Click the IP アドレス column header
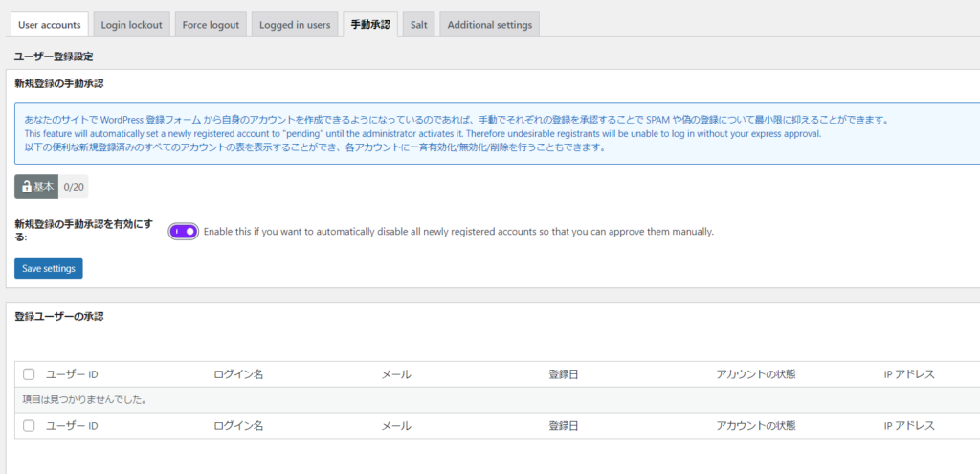The image size is (980, 474). pyautogui.click(x=908, y=374)
